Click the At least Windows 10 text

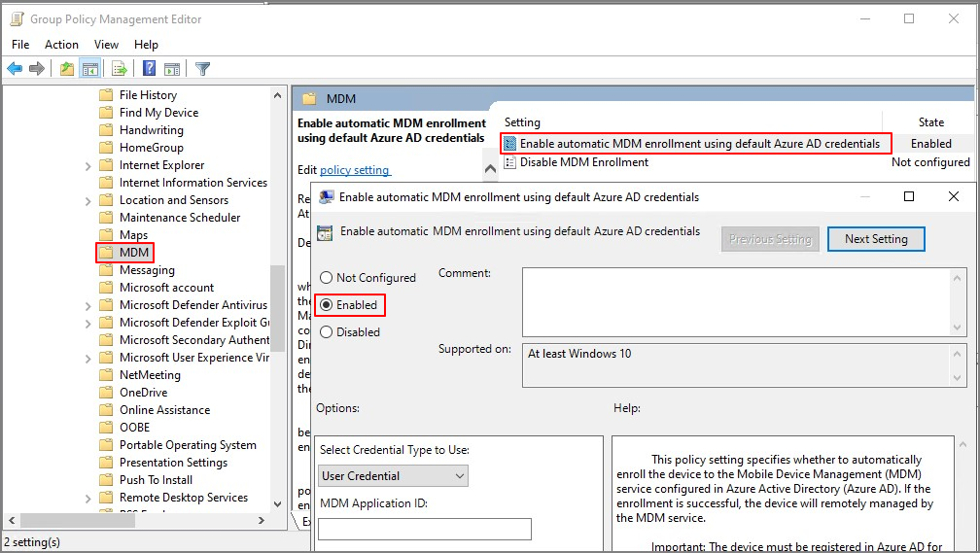[x=579, y=354]
